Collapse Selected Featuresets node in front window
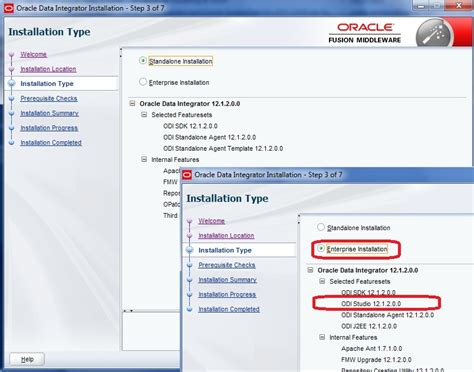The height and width of the screenshot is (372, 474). tap(322, 281)
